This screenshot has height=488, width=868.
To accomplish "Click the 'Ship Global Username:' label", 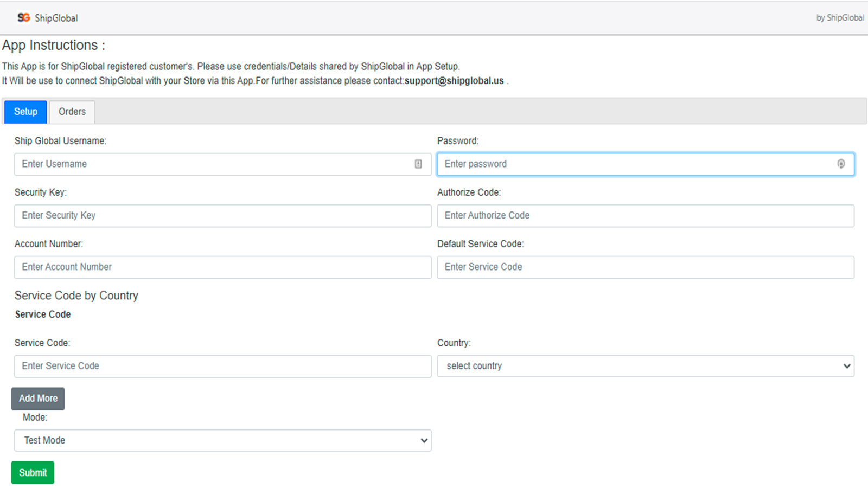I will [60, 141].
